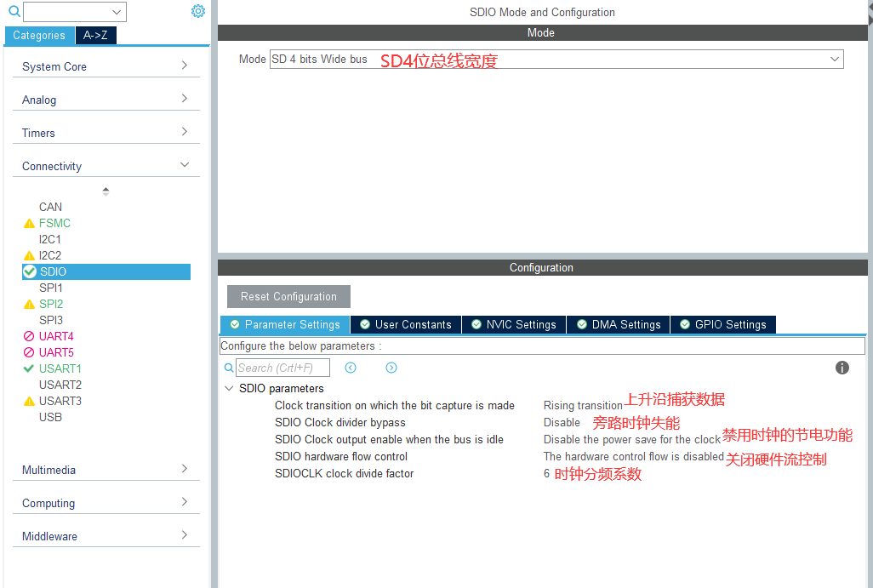Expand the Timers category
This screenshot has height=588, width=873.
(x=106, y=133)
